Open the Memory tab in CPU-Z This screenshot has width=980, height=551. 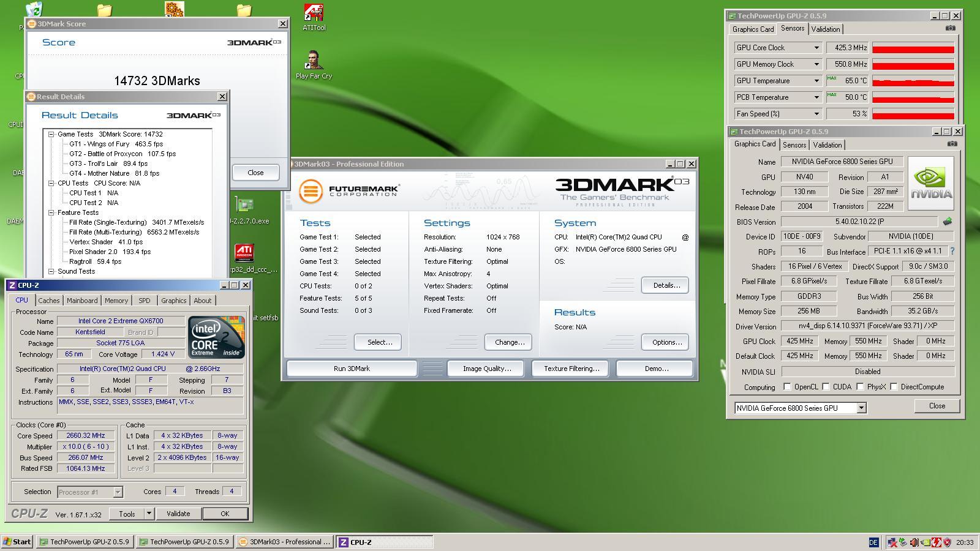tap(116, 301)
